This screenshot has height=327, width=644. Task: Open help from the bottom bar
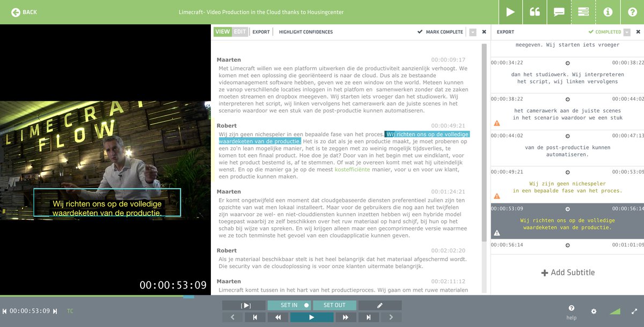572,313
